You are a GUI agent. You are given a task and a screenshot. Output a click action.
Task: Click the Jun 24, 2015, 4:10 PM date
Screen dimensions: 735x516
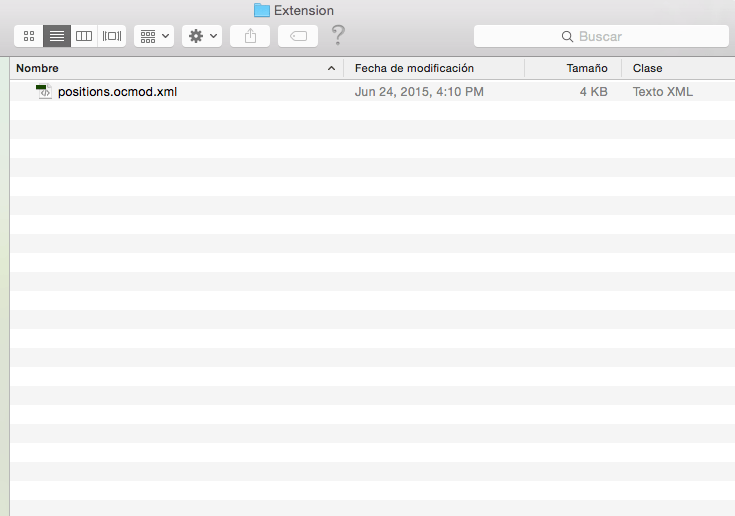419,92
